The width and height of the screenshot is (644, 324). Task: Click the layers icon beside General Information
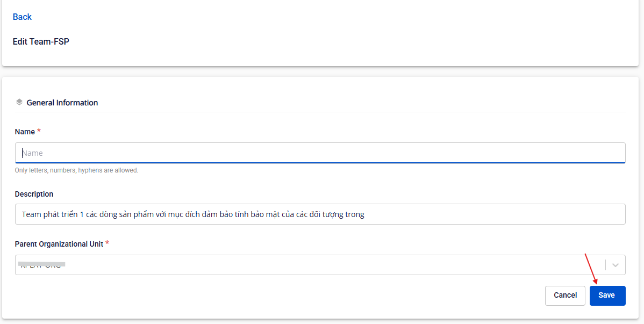(x=19, y=102)
